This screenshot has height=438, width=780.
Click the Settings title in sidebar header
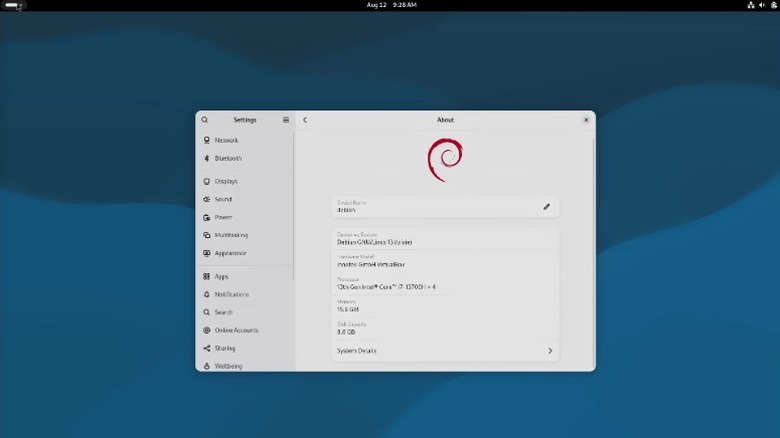click(x=245, y=120)
